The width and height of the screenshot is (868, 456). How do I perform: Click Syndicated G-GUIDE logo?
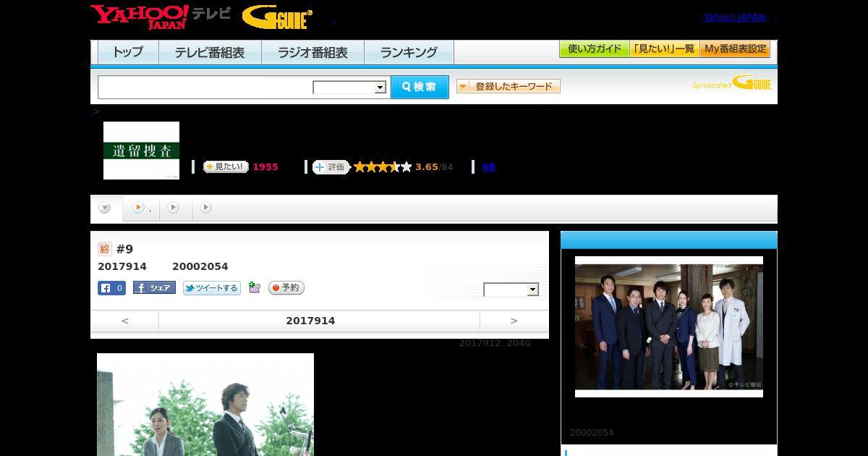(x=731, y=83)
